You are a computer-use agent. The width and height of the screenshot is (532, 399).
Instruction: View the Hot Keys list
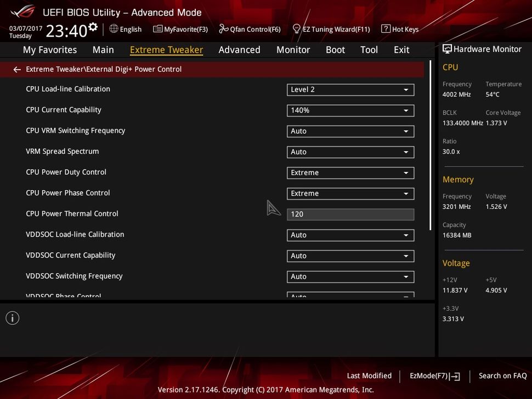[400, 29]
